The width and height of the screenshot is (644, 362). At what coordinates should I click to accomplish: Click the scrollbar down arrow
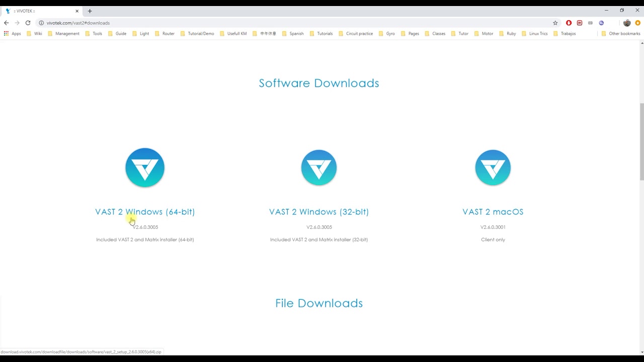(641, 352)
